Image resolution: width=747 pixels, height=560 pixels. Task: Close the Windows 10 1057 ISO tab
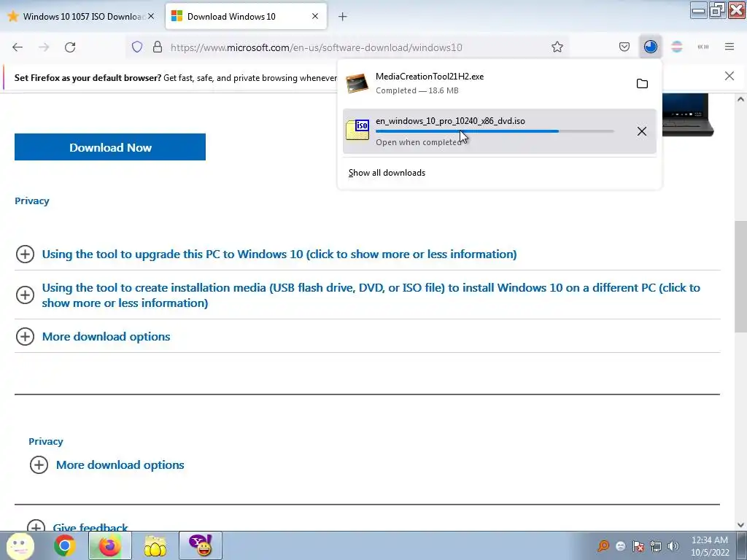point(151,16)
